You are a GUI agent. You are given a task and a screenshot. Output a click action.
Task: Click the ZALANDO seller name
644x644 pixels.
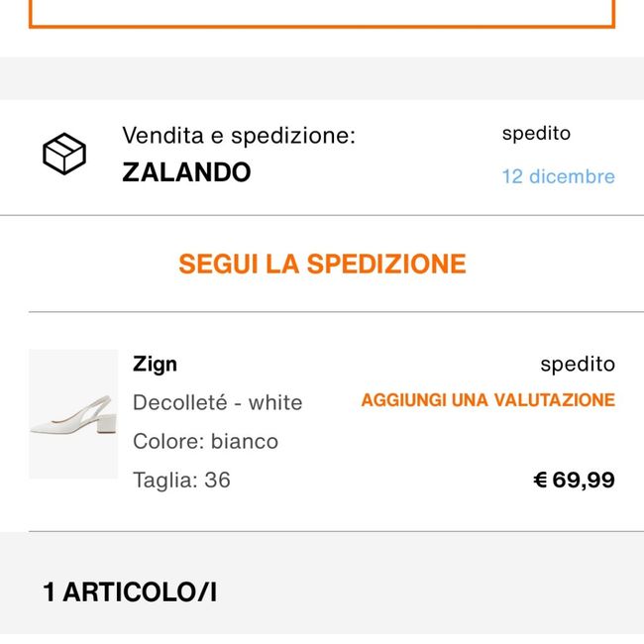(x=186, y=172)
